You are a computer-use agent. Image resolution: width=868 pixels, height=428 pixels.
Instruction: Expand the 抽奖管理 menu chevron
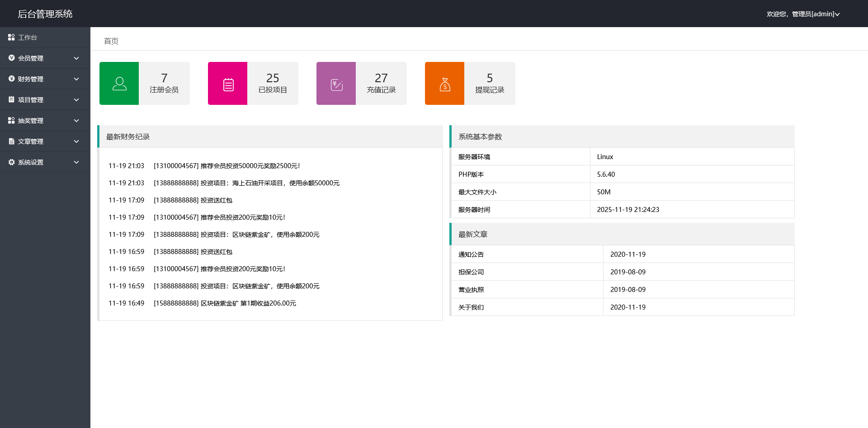click(x=76, y=121)
